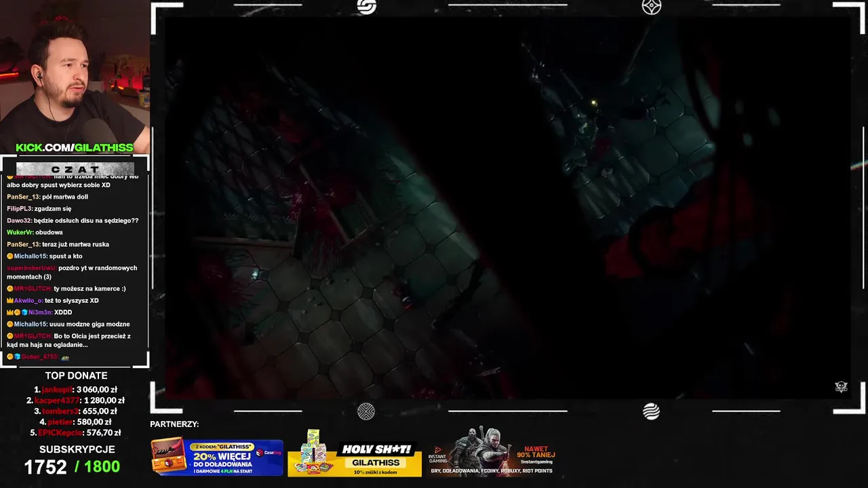Screen dimensions: 868x488
Task: Select donor pietier row
Action: click(76, 422)
